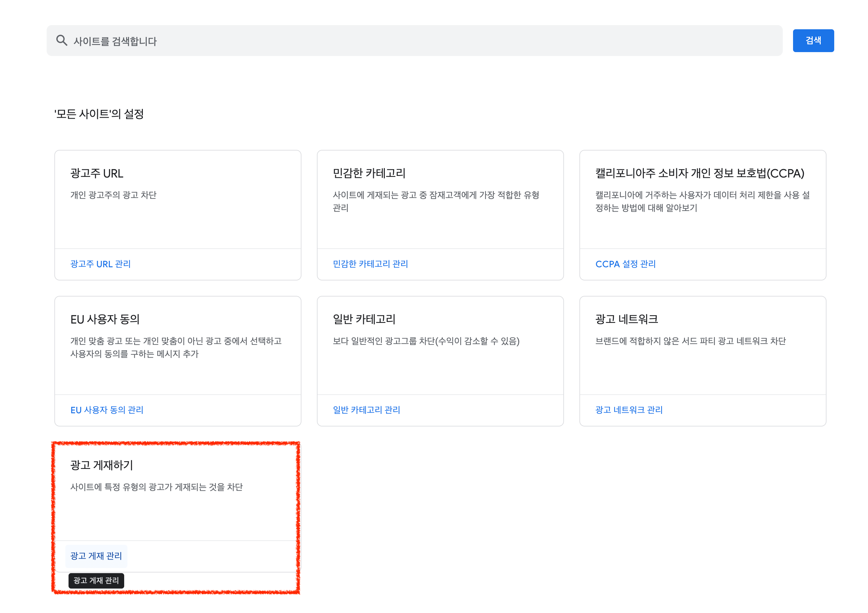The image size is (868, 613).
Task: Click the 광고 게재 관리 tooltip label
Action: (96, 581)
